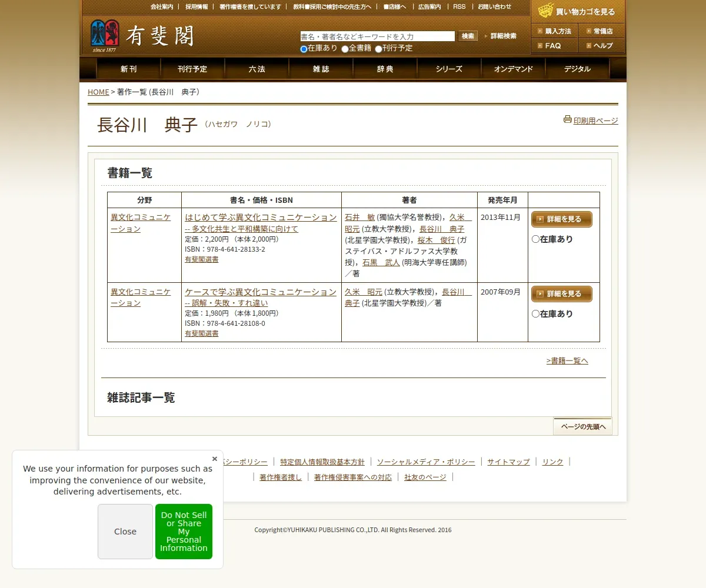
Task: Close the privacy notice with the × icon
Action: (x=215, y=459)
